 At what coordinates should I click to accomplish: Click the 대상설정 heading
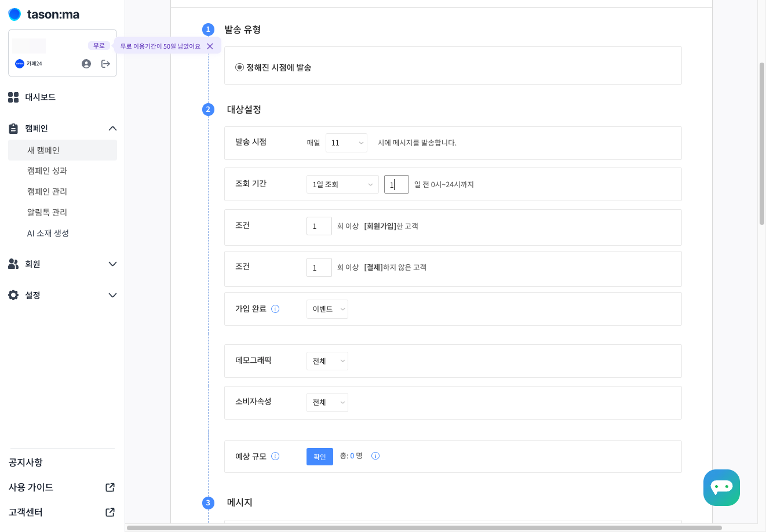click(244, 110)
